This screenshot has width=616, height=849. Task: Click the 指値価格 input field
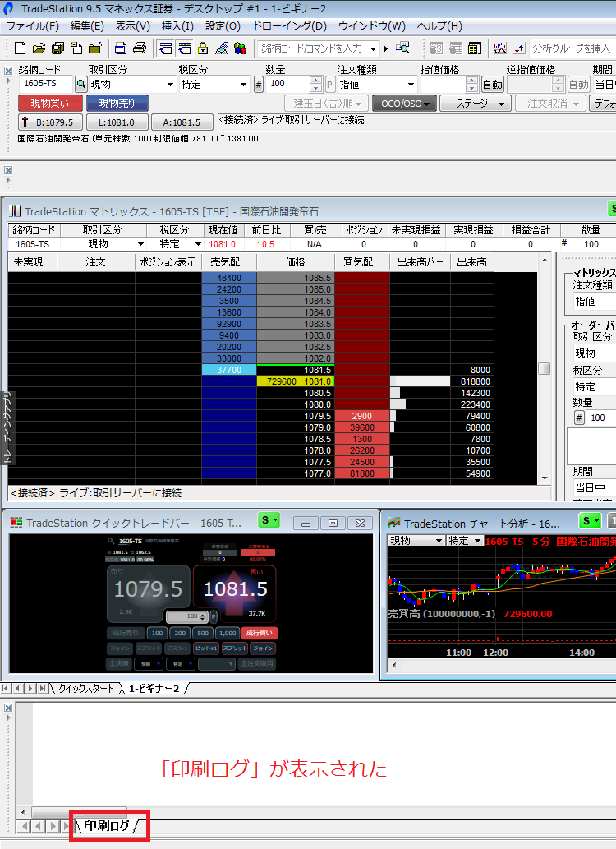(444, 85)
